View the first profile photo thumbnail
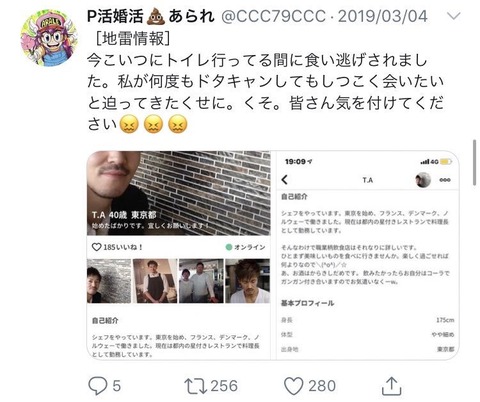 point(109,281)
